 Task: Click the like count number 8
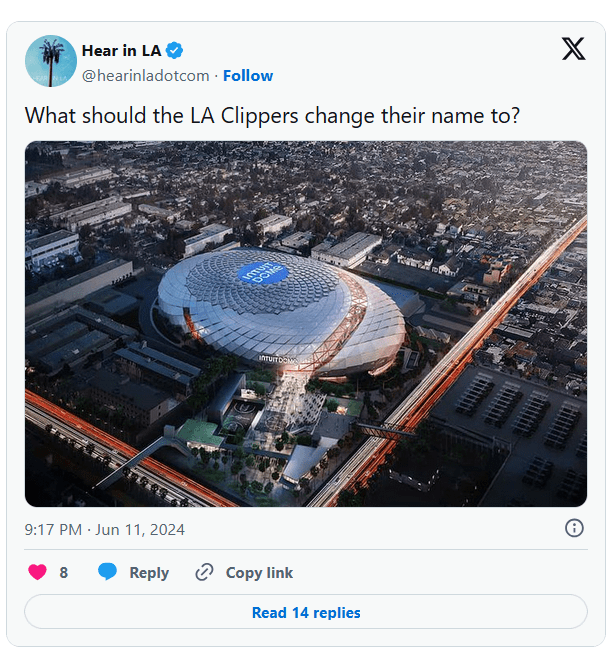click(64, 573)
